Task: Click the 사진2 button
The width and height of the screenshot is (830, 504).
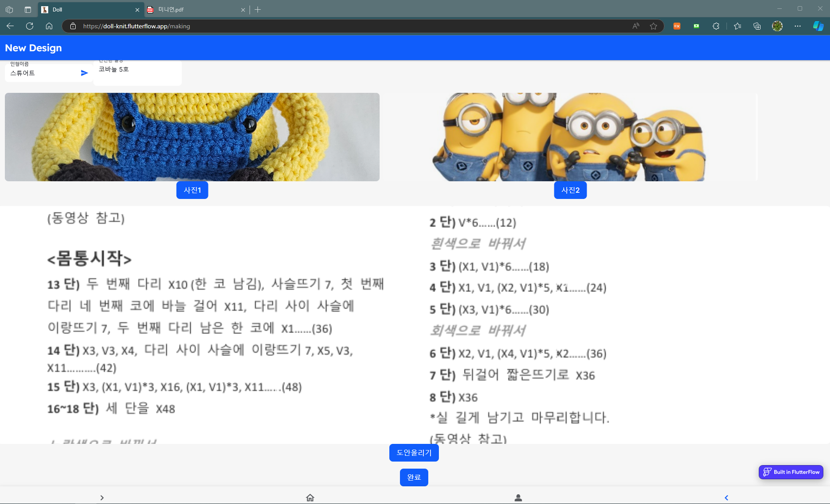Action: point(571,190)
